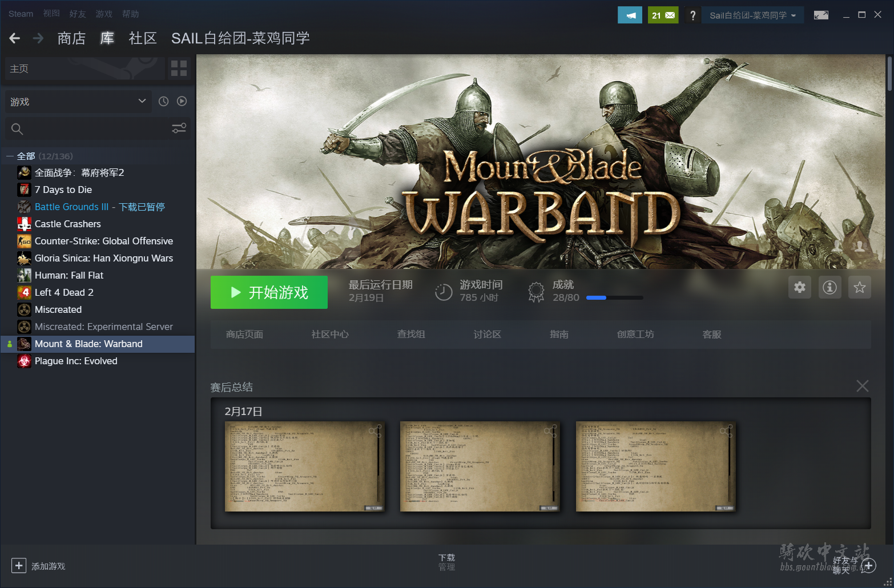This screenshot has height=588, width=894.
Task: Open the 下载 管理 downloads manager
Action: pyautogui.click(x=446, y=562)
